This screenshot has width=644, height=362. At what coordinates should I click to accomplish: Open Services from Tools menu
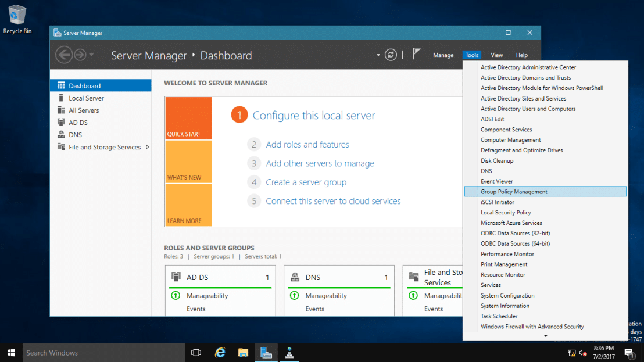(x=545, y=285)
